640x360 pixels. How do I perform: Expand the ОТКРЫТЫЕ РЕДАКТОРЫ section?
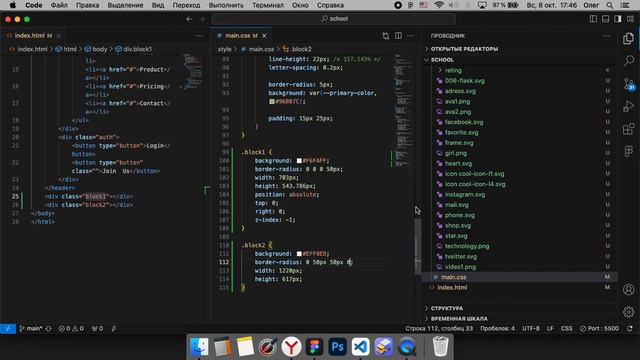(464, 49)
